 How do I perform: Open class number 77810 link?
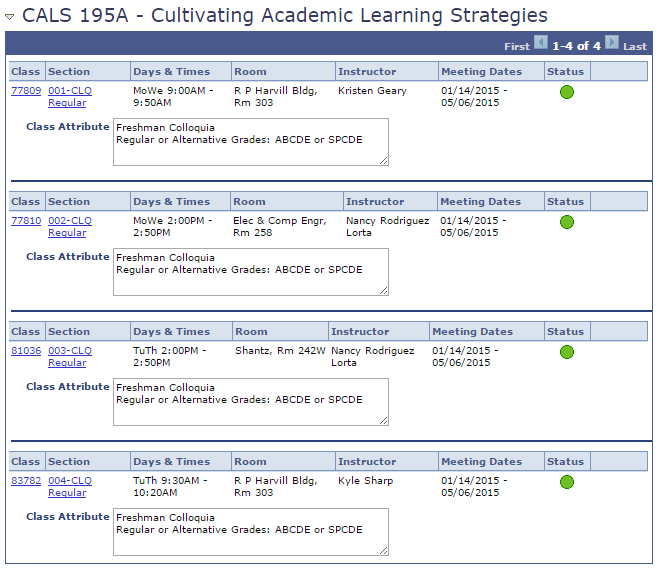point(26,221)
